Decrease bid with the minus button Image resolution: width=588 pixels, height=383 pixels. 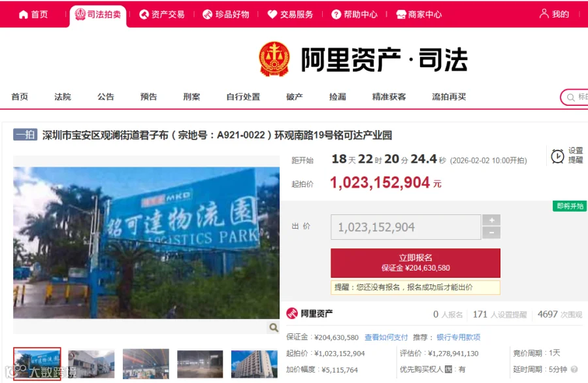click(x=491, y=233)
